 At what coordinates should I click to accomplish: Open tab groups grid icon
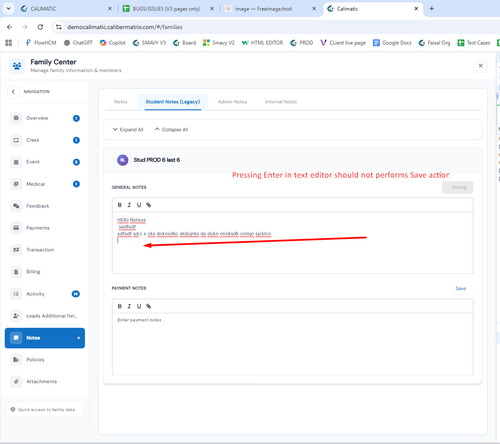(9, 43)
